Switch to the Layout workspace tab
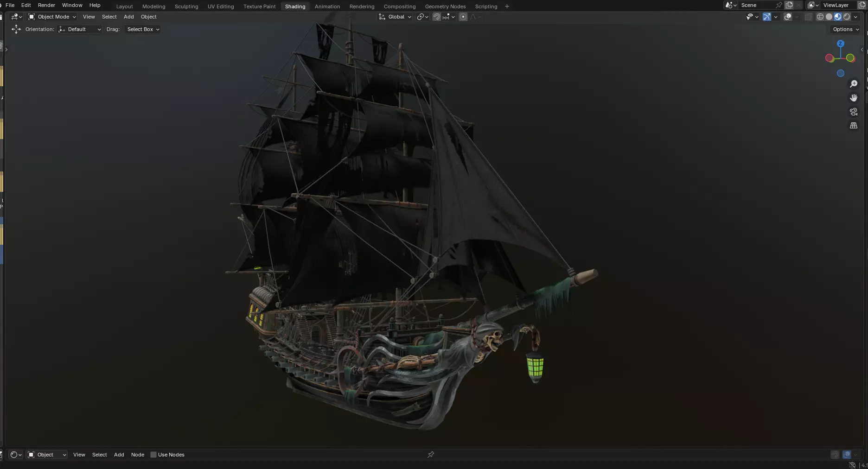 coord(124,6)
